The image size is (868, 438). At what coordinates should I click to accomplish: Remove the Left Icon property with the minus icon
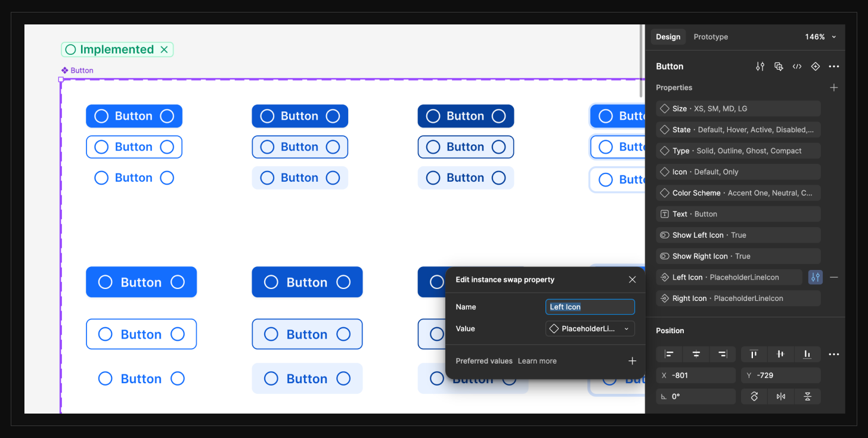tap(834, 277)
